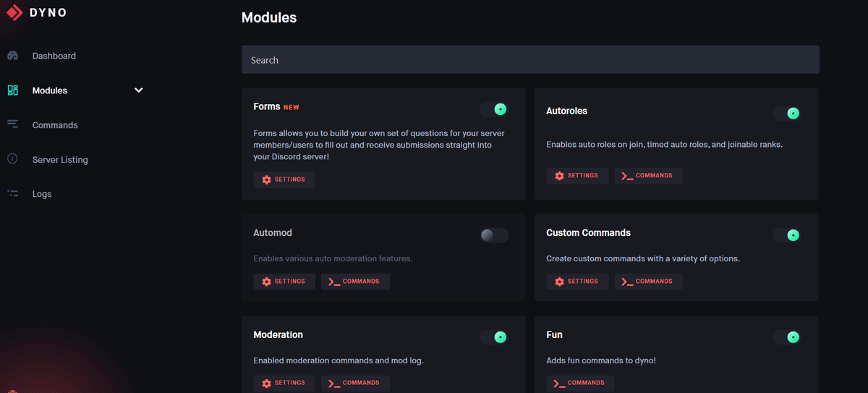The height and width of the screenshot is (393, 868).
Task: Open the Server Listing menu item
Action: pos(60,159)
